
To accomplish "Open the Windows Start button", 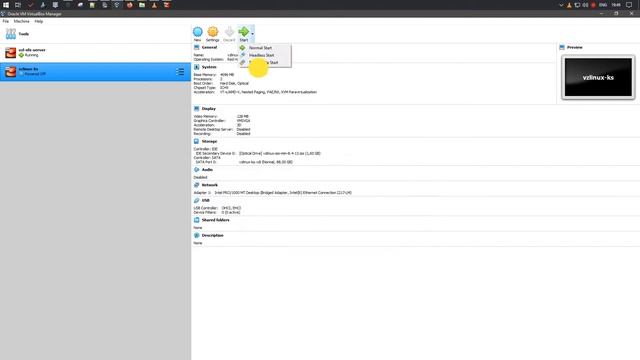I will click(6, 5).
